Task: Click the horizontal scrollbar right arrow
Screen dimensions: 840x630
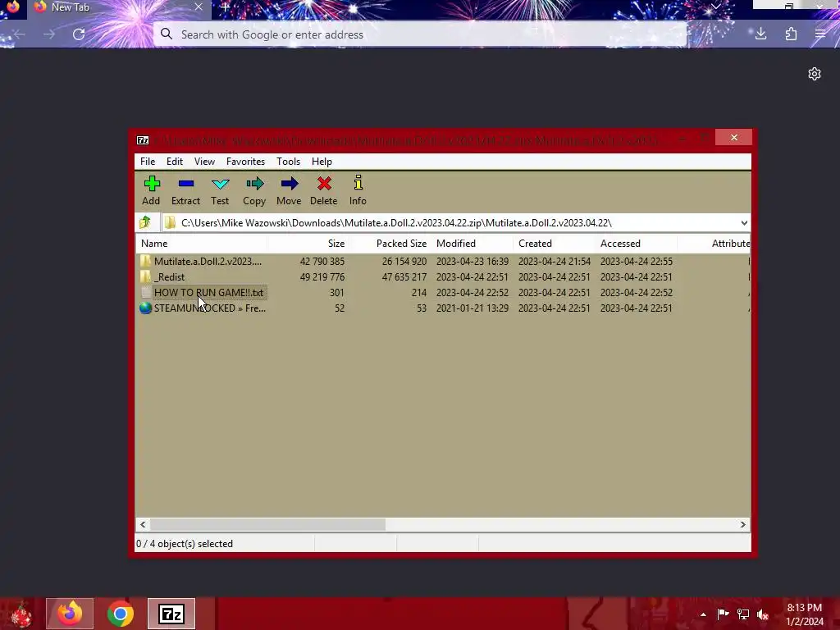Action: click(x=743, y=524)
